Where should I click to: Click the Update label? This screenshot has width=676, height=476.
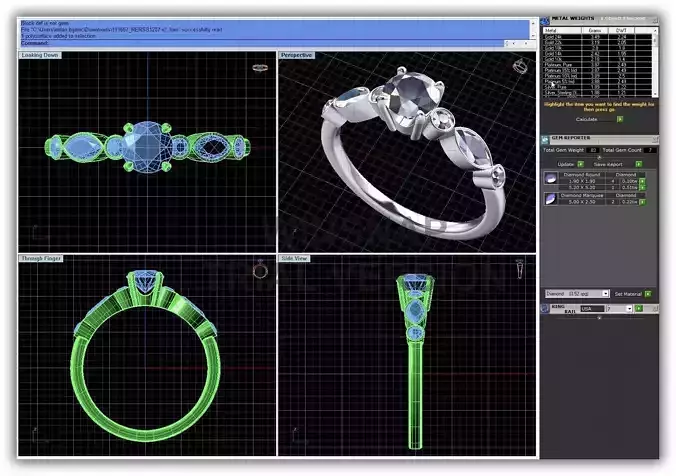click(x=566, y=164)
